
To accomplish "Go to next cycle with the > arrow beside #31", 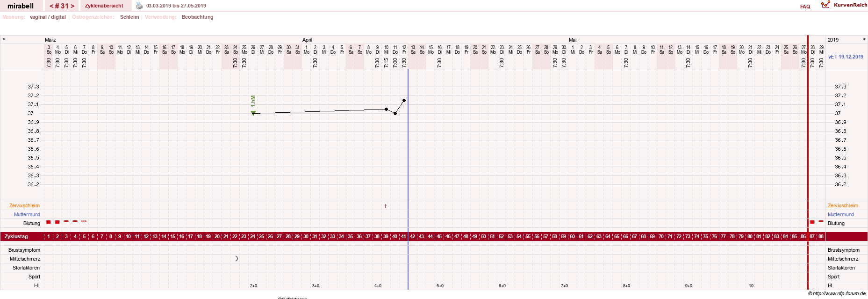I will 72,6.
